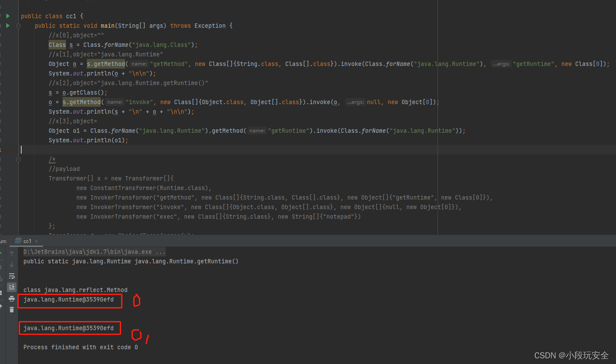Expand the folded java.exe command line
The width and height of the screenshot is (616, 364).
(x=94, y=252)
